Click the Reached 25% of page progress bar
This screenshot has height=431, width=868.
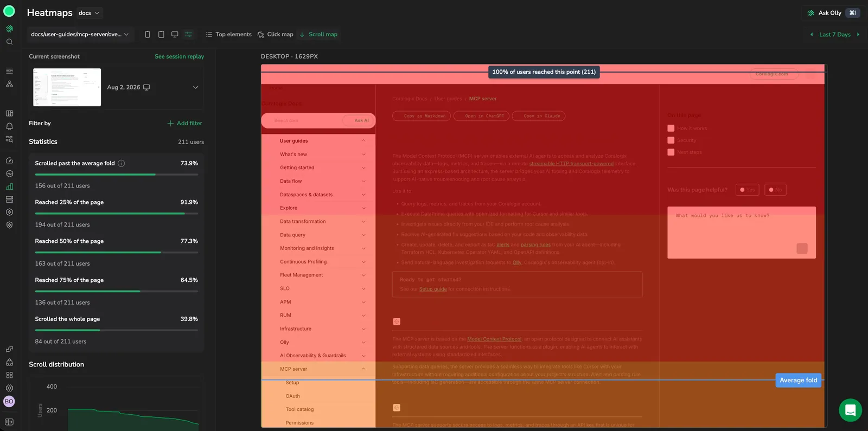point(117,214)
